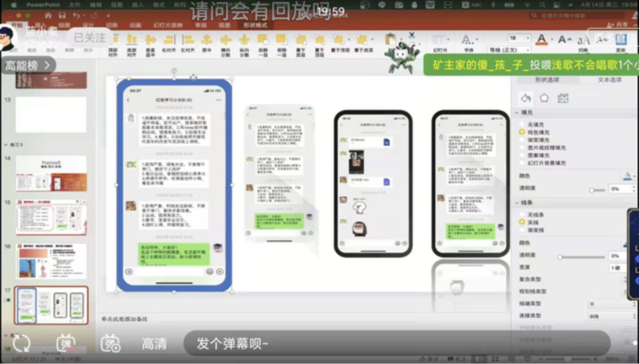The image size is (639, 364).
Task: Select the 纯色填充 solid fill radio button
Action: coord(523,132)
